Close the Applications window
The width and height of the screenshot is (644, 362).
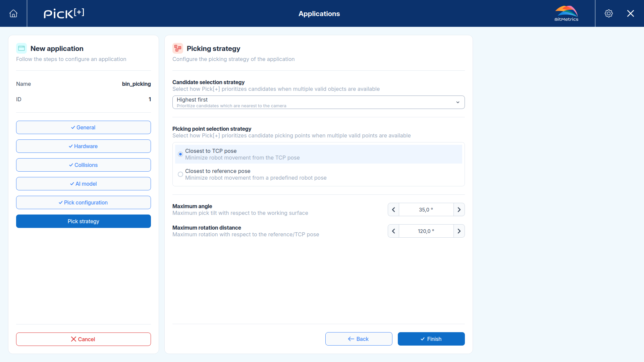coord(631,13)
